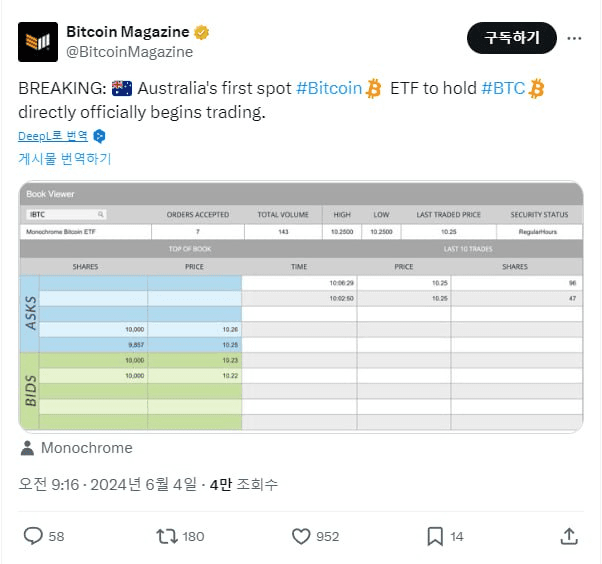Image resolution: width=602 pixels, height=564 pixels.
Task: Click the repost arrows icon
Action: (x=167, y=536)
